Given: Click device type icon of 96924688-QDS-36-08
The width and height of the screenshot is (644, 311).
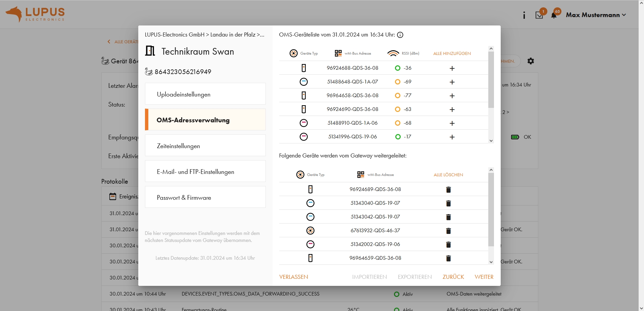Looking at the screenshot, I should click(304, 68).
